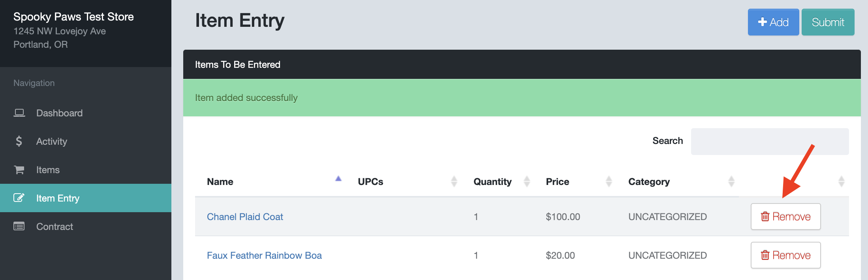Submit the entered items
Image resolution: width=868 pixels, height=280 pixels.
828,22
